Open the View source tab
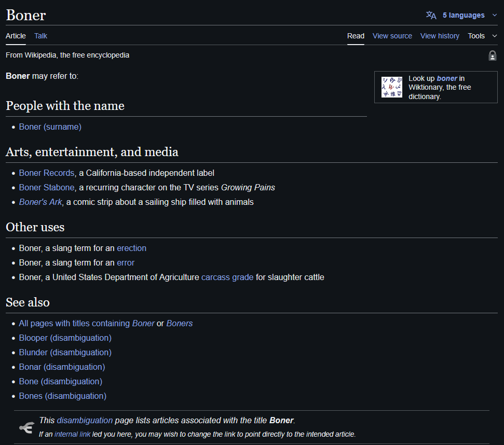 [x=392, y=36]
